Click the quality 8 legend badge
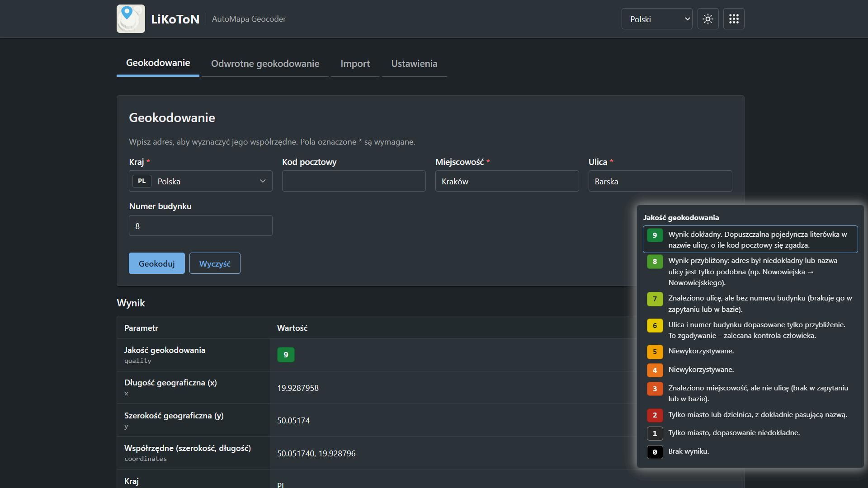The image size is (868, 488). [x=655, y=261]
